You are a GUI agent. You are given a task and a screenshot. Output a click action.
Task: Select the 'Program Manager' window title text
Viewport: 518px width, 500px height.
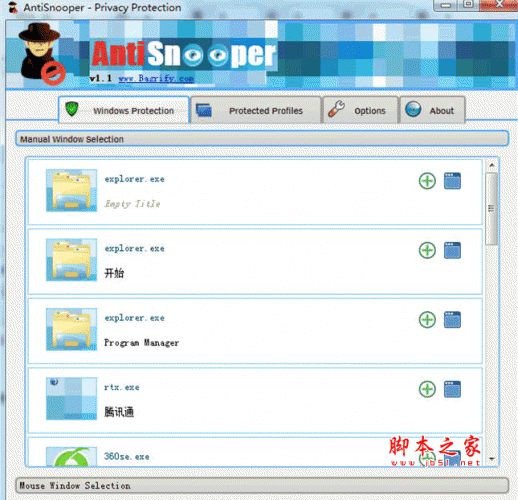pos(141,343)
